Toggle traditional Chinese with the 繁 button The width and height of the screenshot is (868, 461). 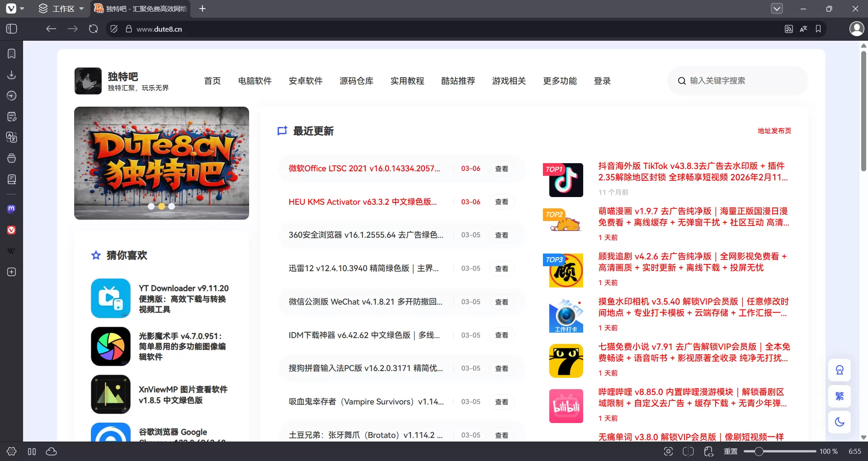pyautogui.click(x=839, y=396)
